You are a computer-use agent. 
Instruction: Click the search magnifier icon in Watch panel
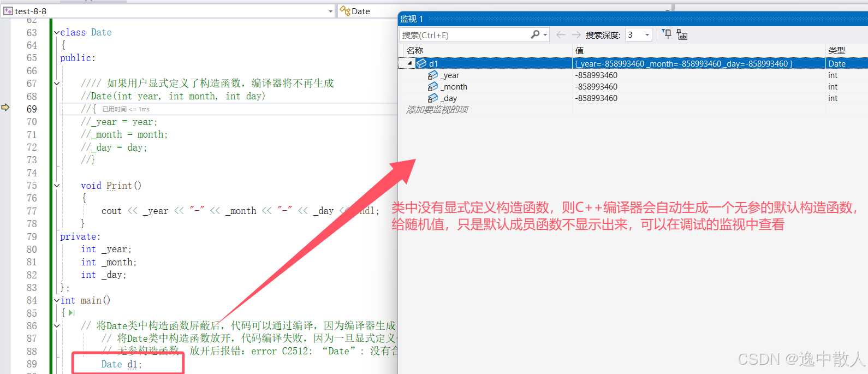[x=535, y=34]
